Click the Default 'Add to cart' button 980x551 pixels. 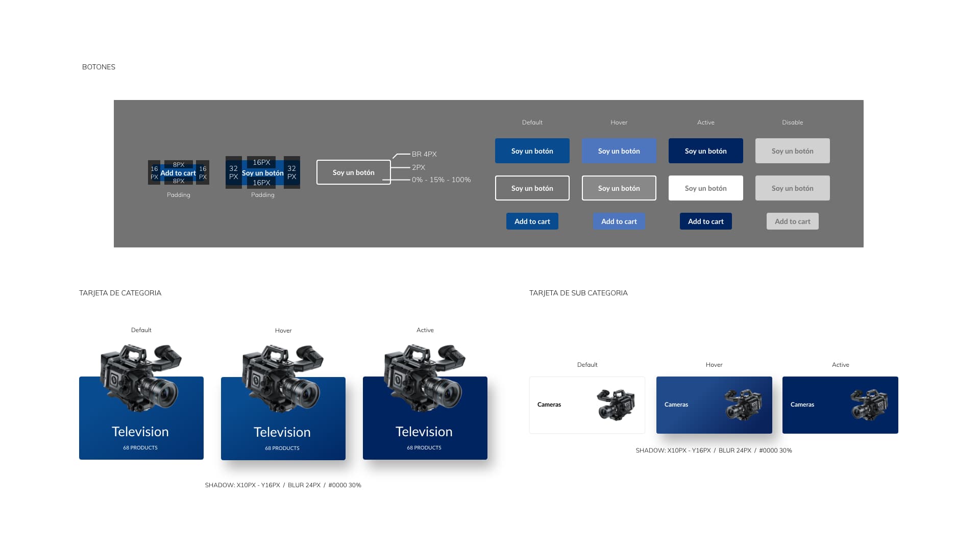pyautogui.click(x=532, y=221)
